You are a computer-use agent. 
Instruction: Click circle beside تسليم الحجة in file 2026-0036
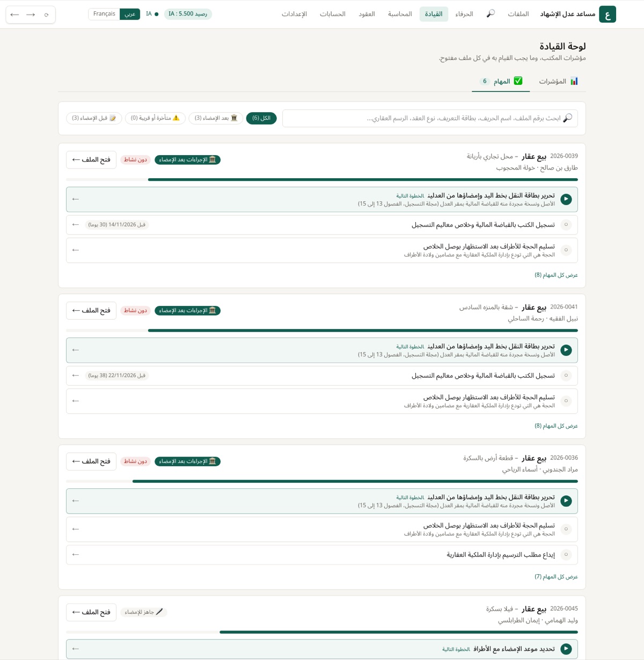[x=566, y=529]
